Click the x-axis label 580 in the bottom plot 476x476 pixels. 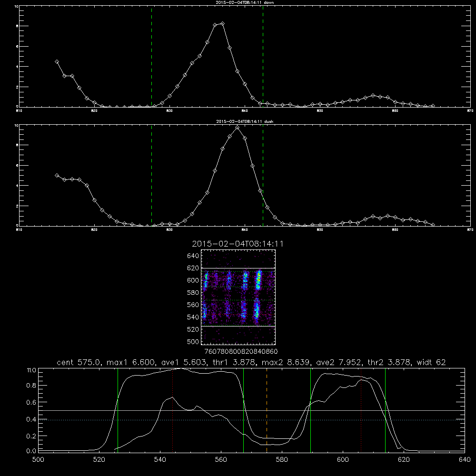pos(282,460)
